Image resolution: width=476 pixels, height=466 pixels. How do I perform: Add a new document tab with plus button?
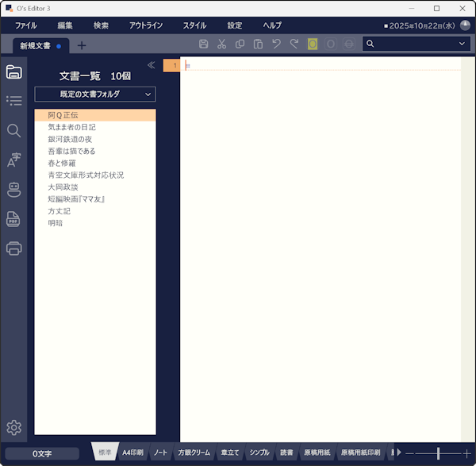click(x=81, y=45)
